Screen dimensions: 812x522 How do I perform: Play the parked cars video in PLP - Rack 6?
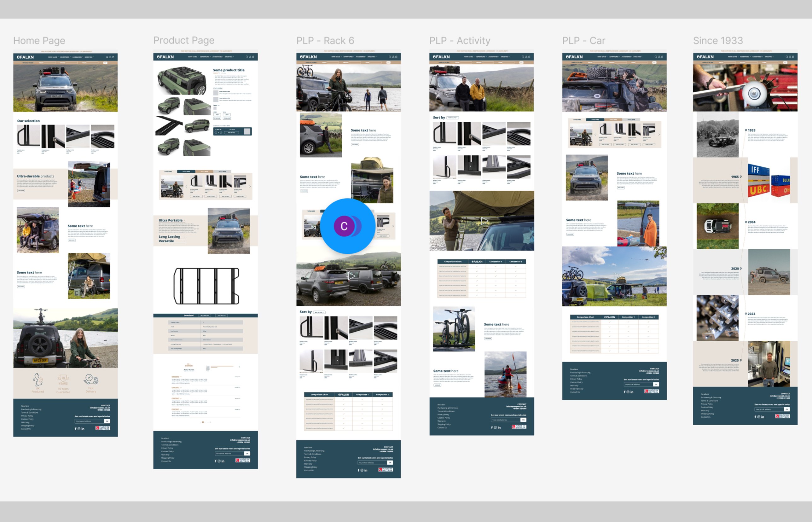[351, 276]
